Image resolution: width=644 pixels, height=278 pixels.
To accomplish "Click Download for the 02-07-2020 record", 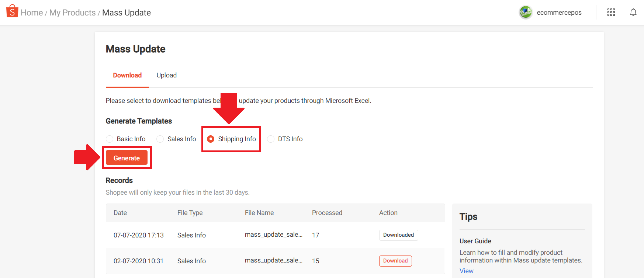I will pos(395,261).
